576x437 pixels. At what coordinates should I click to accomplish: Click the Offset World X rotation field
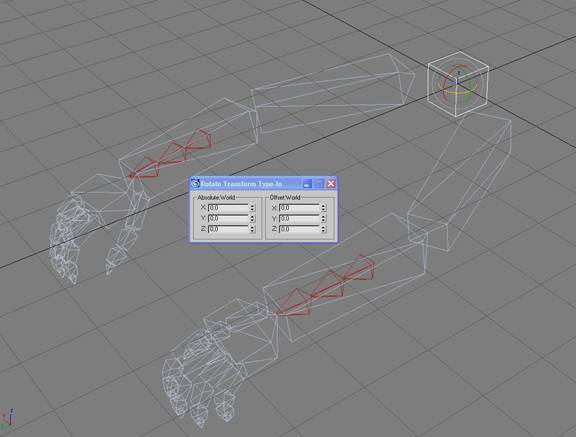pos(300,208)
